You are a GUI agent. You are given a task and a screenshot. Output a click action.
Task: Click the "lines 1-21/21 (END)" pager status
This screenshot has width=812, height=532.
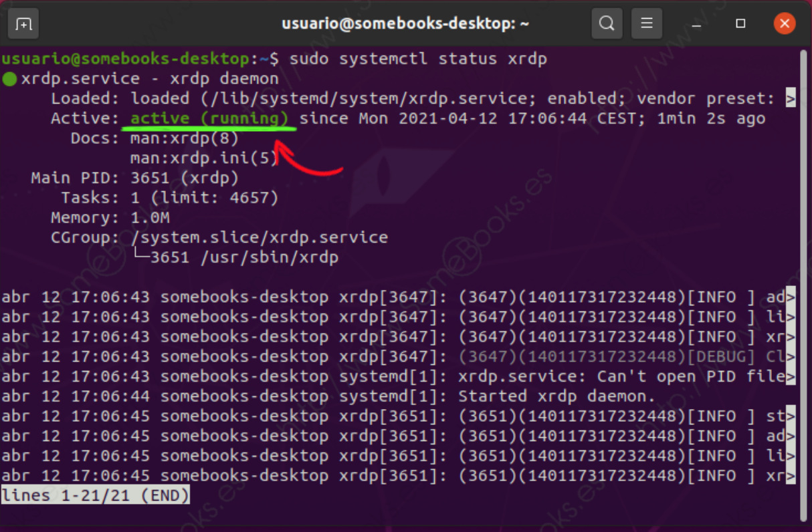coord(96,496)
